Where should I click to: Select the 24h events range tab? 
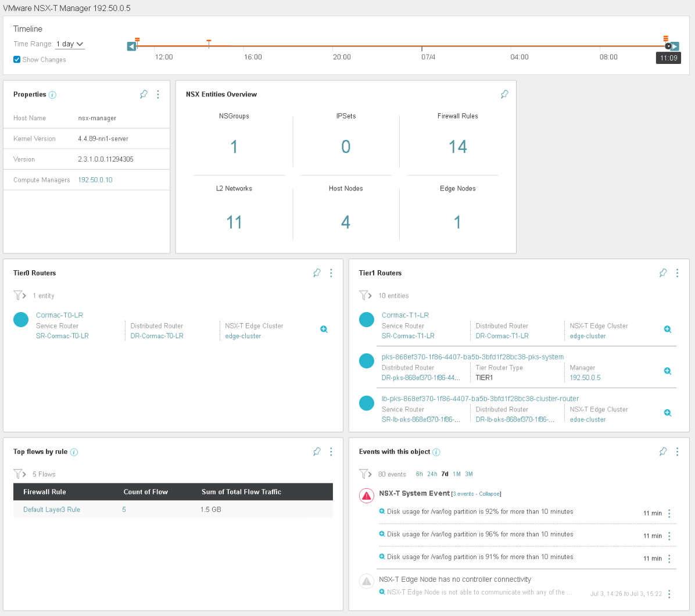pyautogui.click(x=432, y=474)
